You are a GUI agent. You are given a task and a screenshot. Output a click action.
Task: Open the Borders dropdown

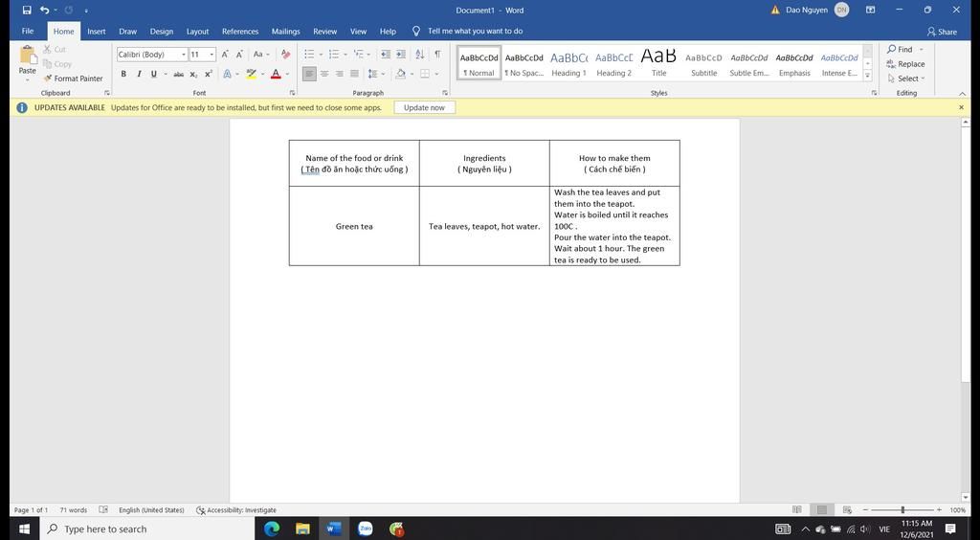(x=436, y=74)
